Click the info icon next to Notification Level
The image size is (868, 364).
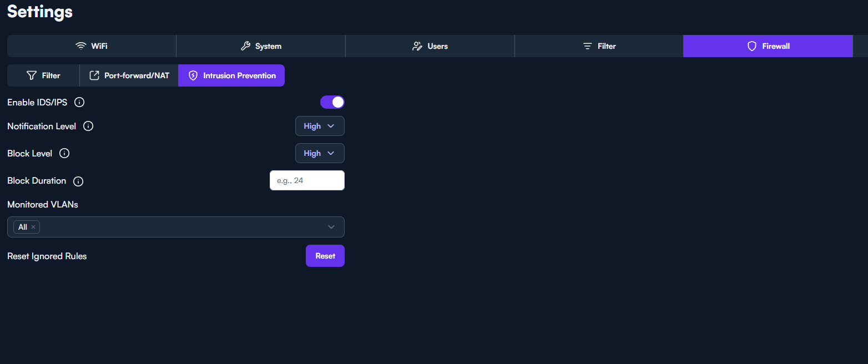click(x=88, y=126)
